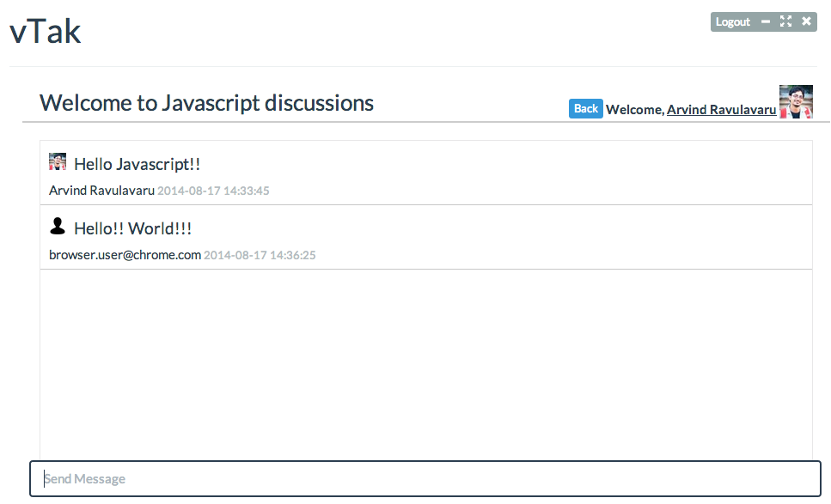
Task: Toggle fullscreen with the expand arrows icon
Action: click(x=786, y=21)
